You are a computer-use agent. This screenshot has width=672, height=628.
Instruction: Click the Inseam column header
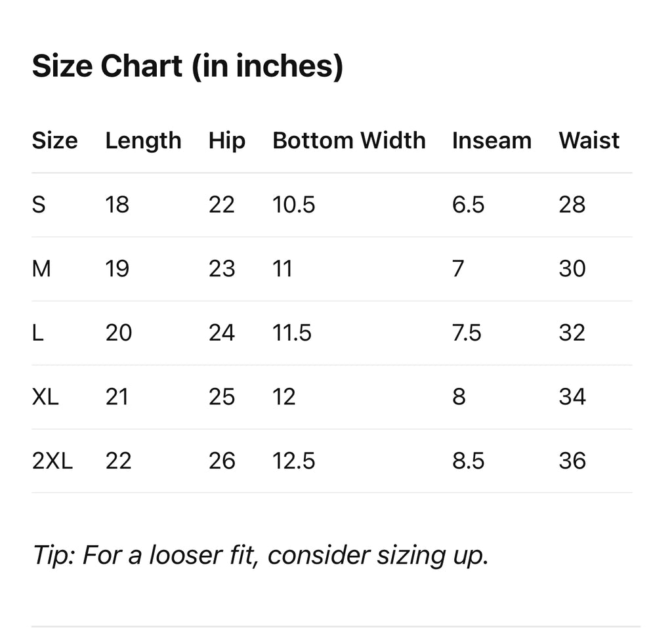492,140
